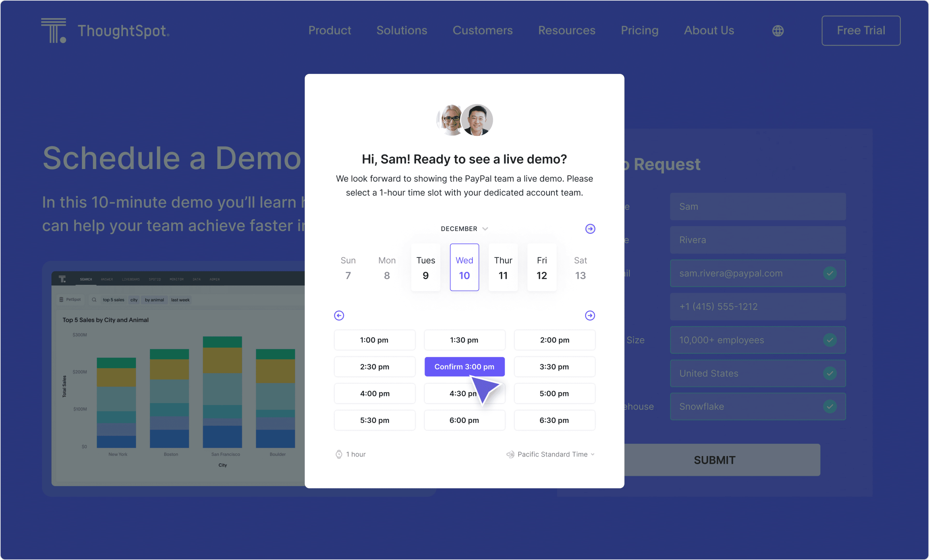
Task: Click the timezone globe icon
Action: (510, 454)
